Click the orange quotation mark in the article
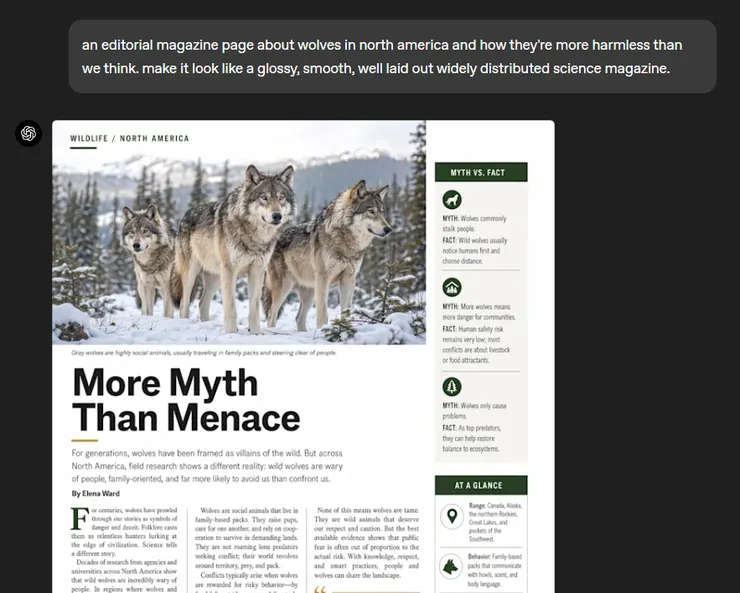The height and width of the screenshot is (593, 740). 320,589
